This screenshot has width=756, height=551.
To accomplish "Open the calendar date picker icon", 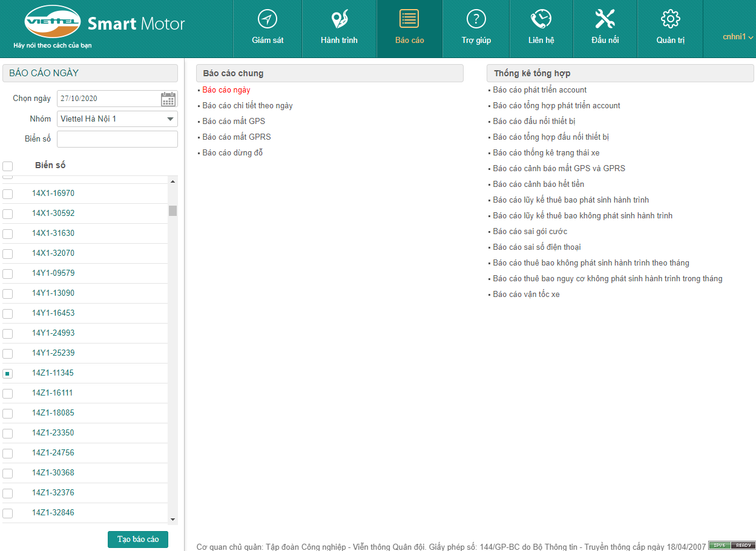I will (168, 99).
